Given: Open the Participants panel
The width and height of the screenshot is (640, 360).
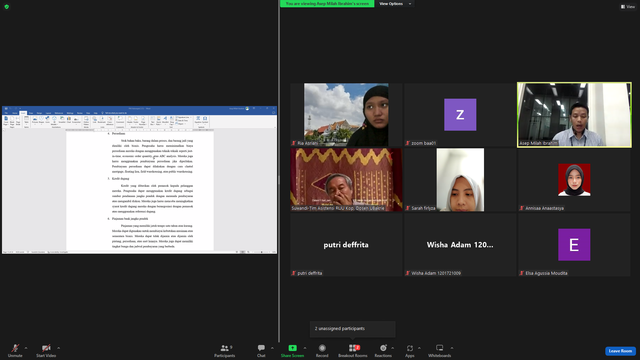Looking at the screenshot, I should [x=224, y=351].
